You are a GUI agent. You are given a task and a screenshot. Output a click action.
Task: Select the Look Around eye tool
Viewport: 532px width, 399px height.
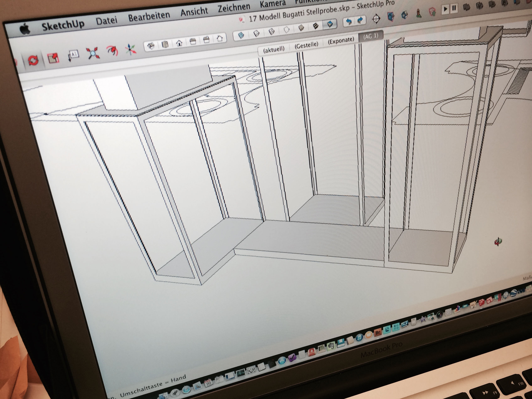[405, 15]
